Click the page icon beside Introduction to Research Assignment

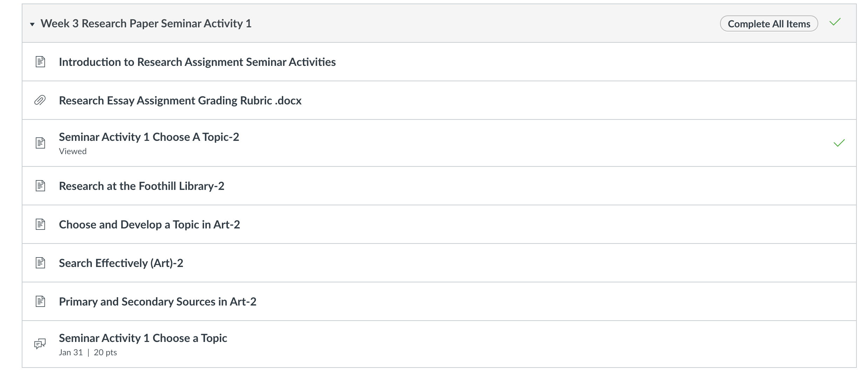coord(40,62)
